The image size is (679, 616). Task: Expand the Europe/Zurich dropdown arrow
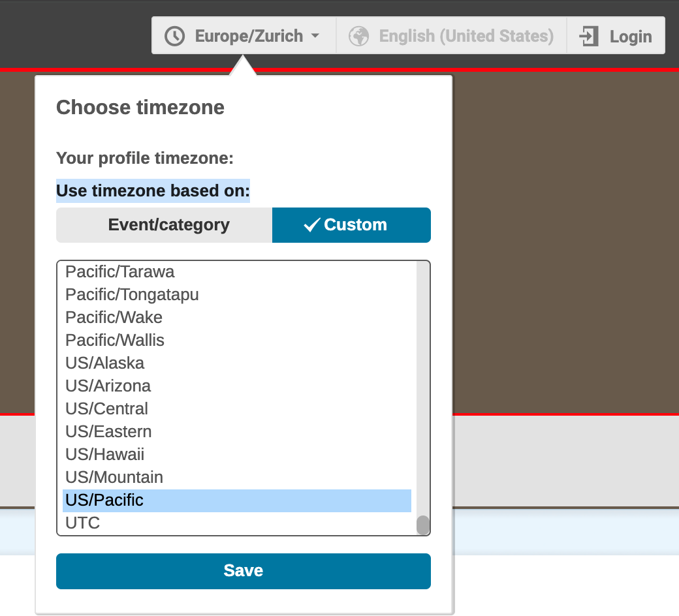coord(315,36)
